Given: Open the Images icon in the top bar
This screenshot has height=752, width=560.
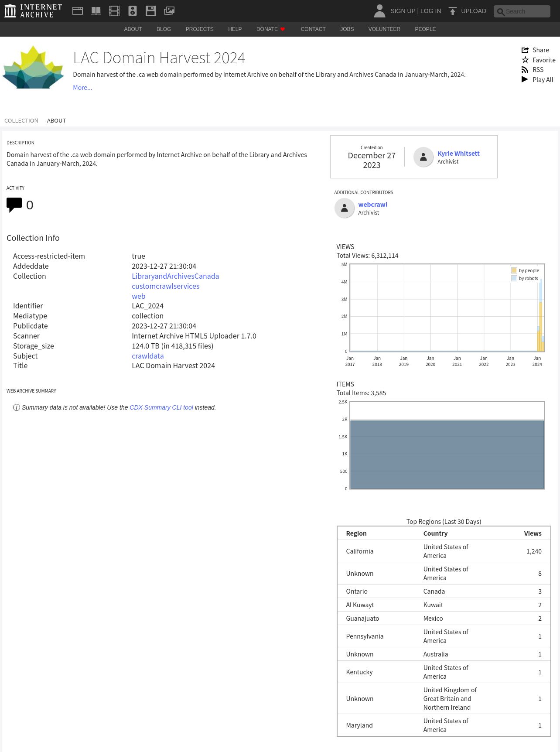Looking at the screenshot, I should coord(169,11).
